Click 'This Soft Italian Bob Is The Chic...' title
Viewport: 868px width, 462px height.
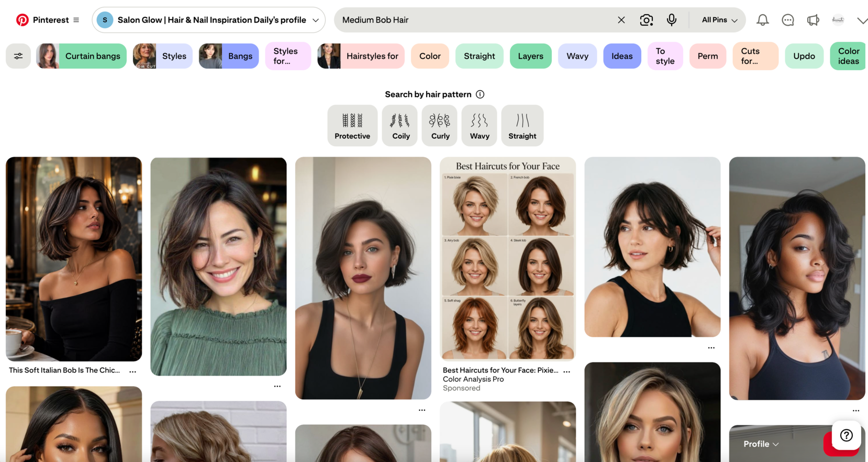click(x=64, y=370)
